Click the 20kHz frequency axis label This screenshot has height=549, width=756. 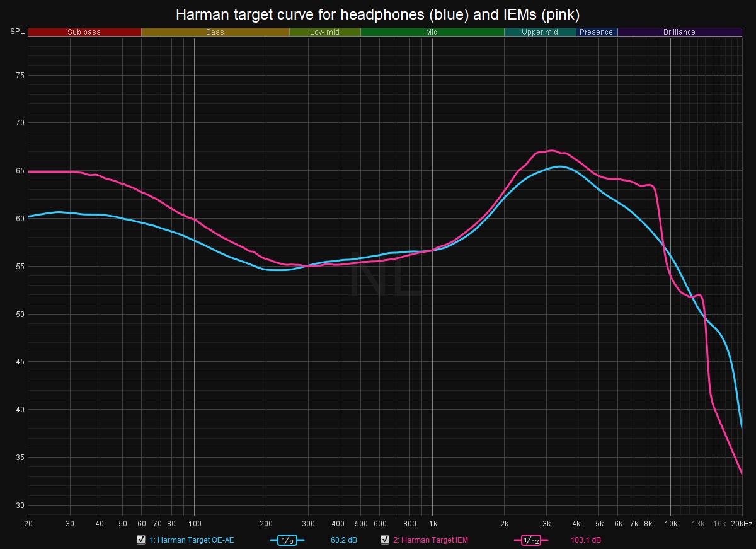742,524
